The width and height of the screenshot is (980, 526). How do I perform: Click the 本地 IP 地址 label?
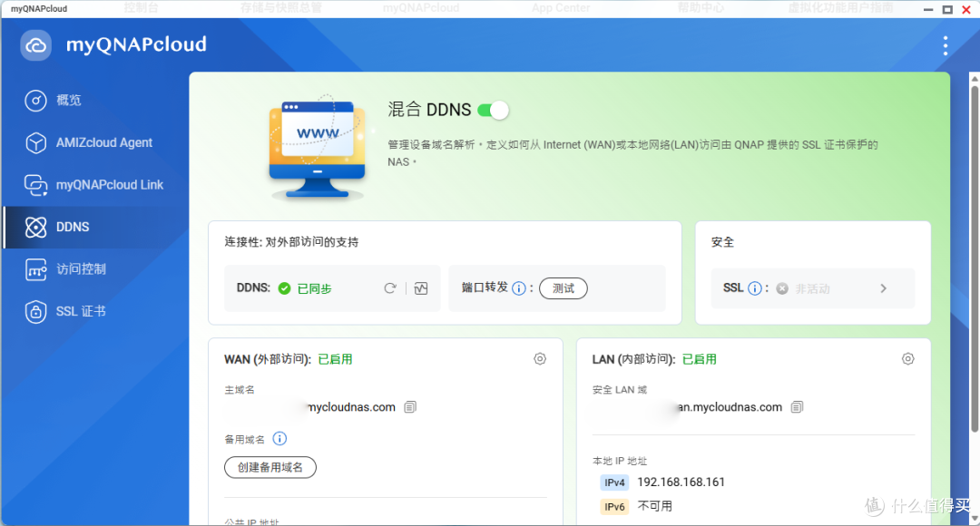coord(620,461)
